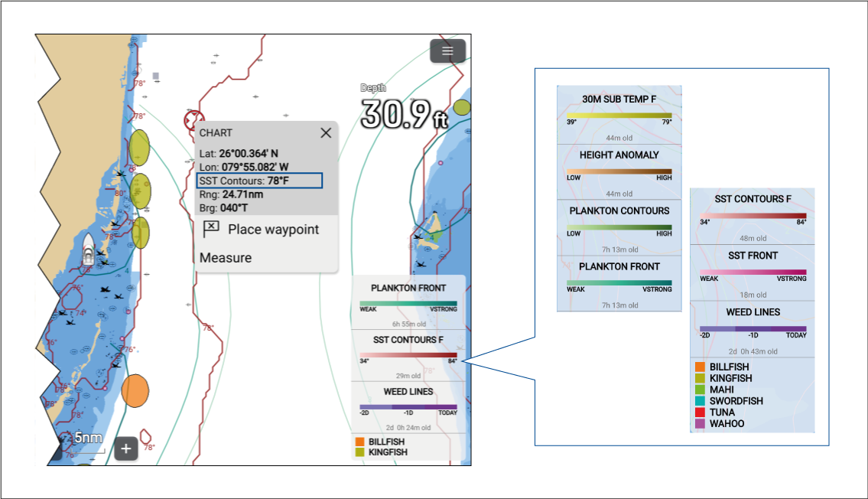Image resolution: width=868 pixels, height=499 pixels.
Task: Select Measure in the CHART popup
Action: [x=226, y=258]
